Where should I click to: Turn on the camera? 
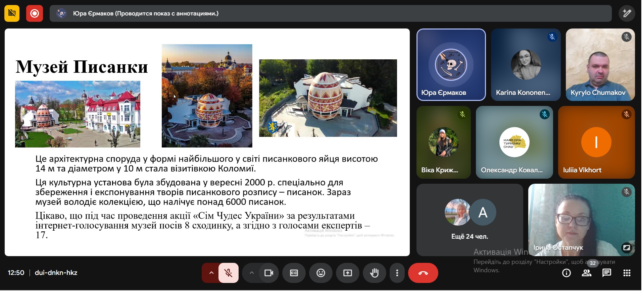268,273
